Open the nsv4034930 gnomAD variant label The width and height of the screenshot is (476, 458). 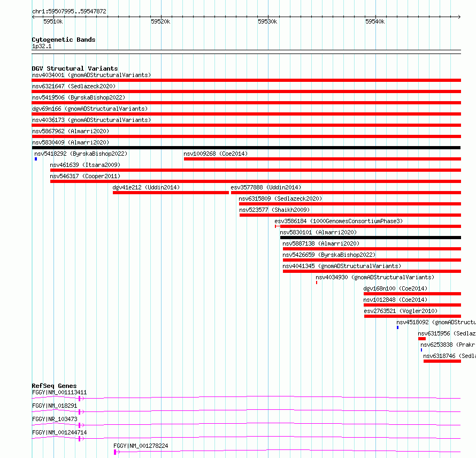pyautogui.click(x=375, y=277)
